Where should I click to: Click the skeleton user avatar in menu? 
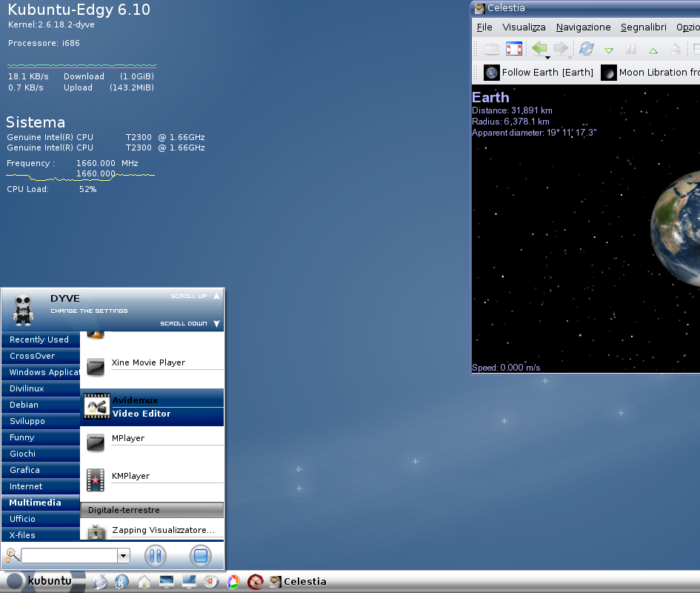click(23, 309)
